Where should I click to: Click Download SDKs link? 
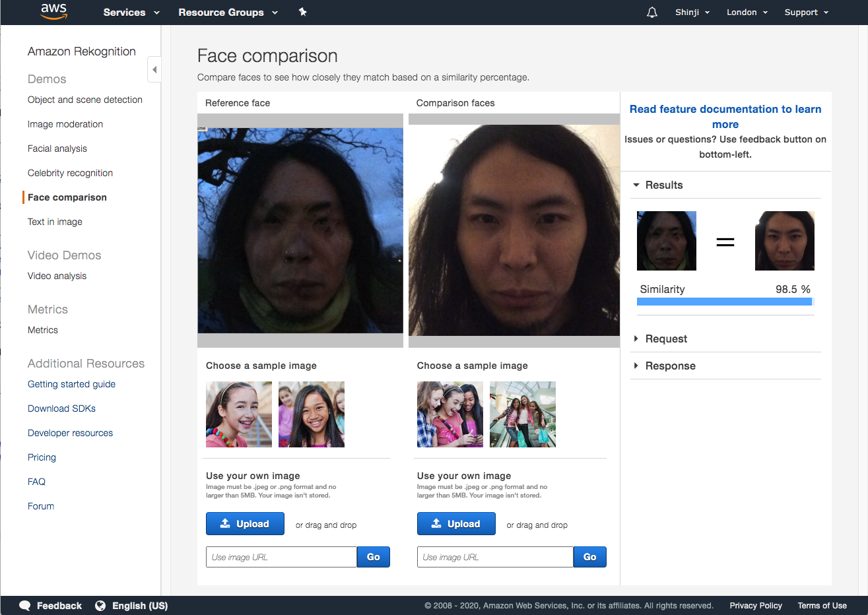pos(61,408)
